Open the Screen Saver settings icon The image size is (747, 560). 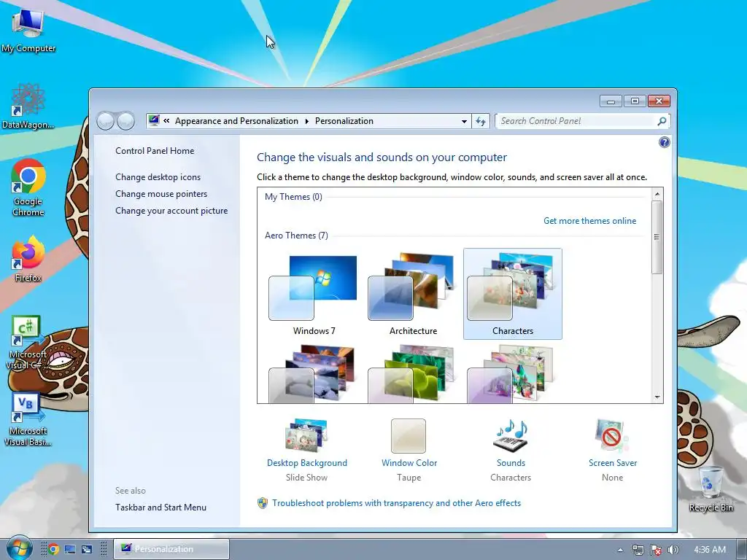(612, 435)
